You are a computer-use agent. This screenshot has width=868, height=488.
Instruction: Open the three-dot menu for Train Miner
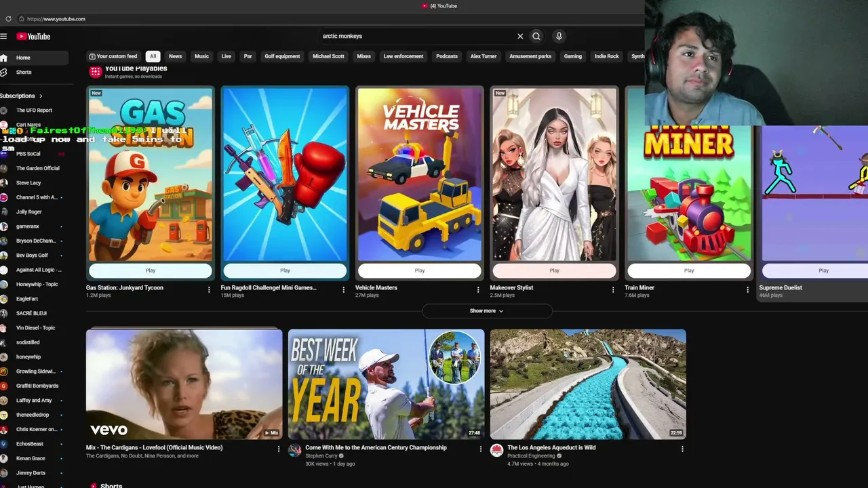(747, 290)
